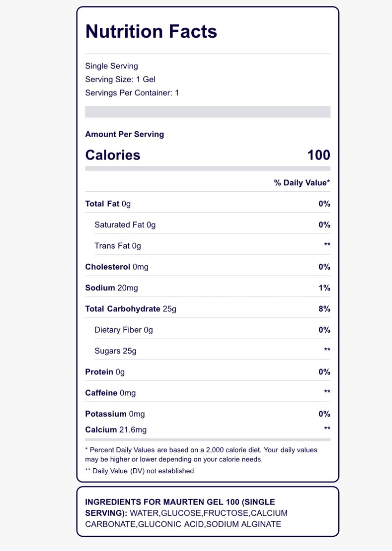Select the Saturated Fat 0g row
This screenshot has width=392, height=551.
(x=212, y=225)
